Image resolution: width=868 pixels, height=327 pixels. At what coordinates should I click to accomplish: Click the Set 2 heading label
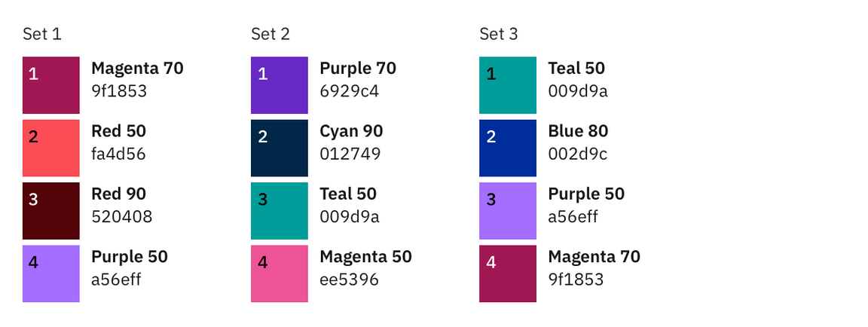pyautogui.click(x=270, y=34)
